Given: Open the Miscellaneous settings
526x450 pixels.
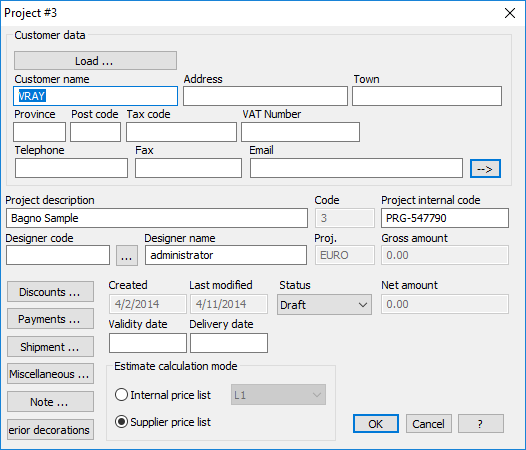Looking at the screenshot, I should (x=50, y=373).
